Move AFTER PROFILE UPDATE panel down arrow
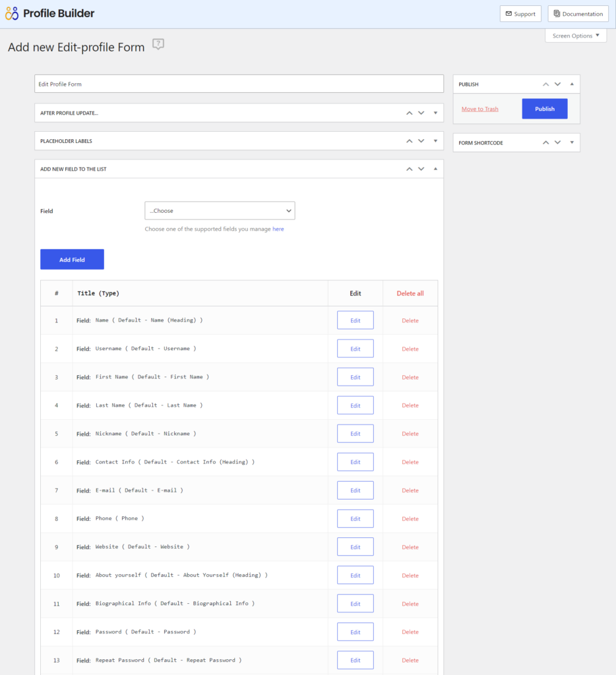The height and width of the screenshot is (675, 616). (421, 113)
